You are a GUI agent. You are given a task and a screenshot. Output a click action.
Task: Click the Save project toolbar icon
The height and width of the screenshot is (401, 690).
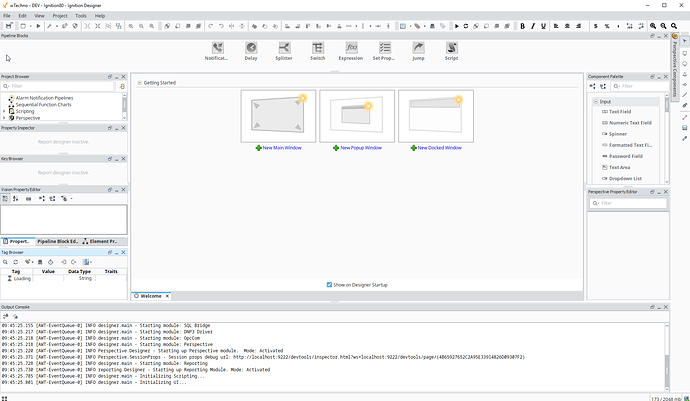(x=8, y=26)
